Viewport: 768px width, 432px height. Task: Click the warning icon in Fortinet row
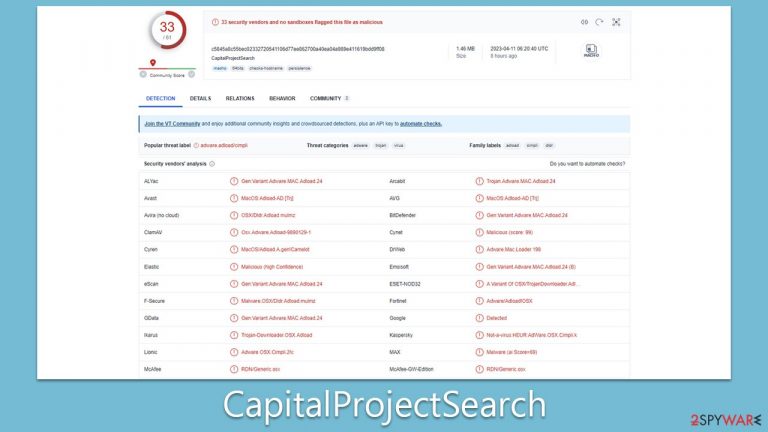[480, 301]
